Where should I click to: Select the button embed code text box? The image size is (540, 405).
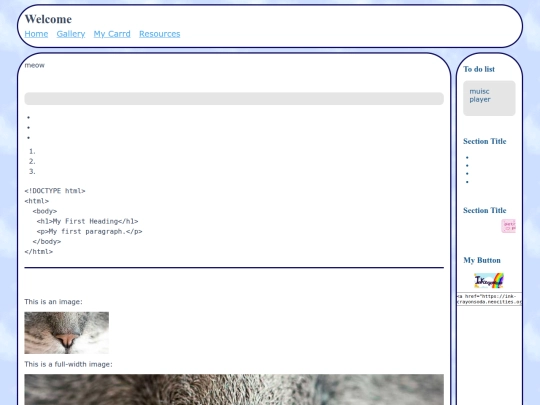coord(489,299)
